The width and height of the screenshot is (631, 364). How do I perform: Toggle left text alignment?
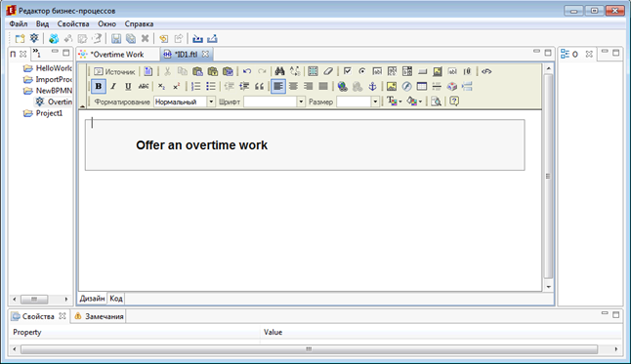[x=278, y=87]
